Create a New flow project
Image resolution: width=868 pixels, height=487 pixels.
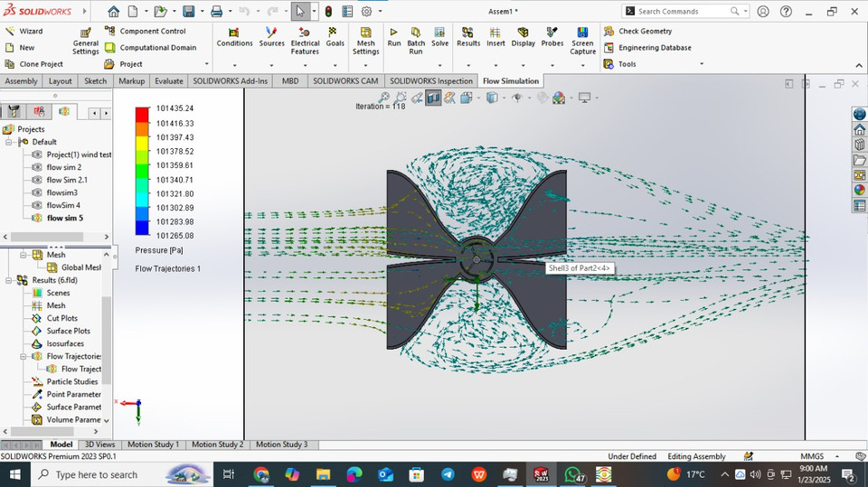20,48
